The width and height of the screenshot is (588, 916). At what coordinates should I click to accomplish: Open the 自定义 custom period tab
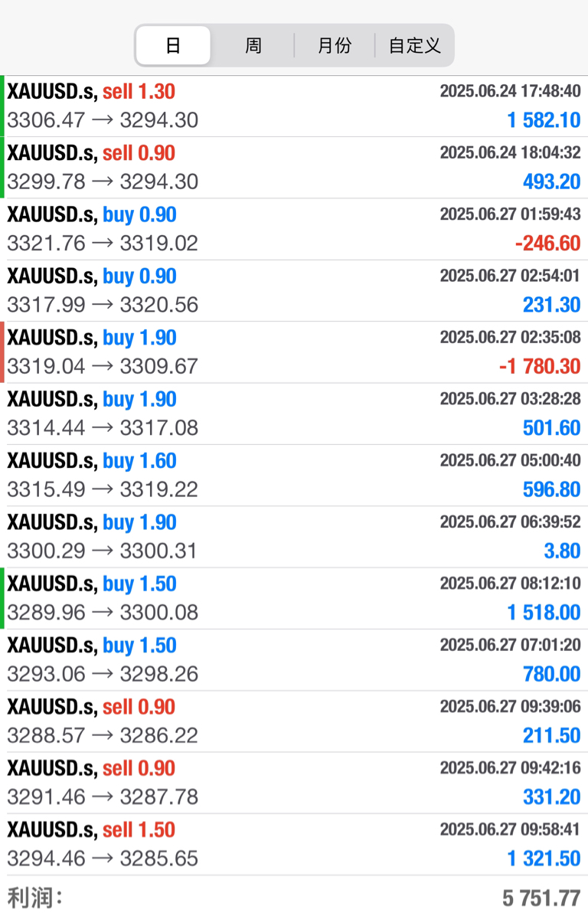coord(414,45)
